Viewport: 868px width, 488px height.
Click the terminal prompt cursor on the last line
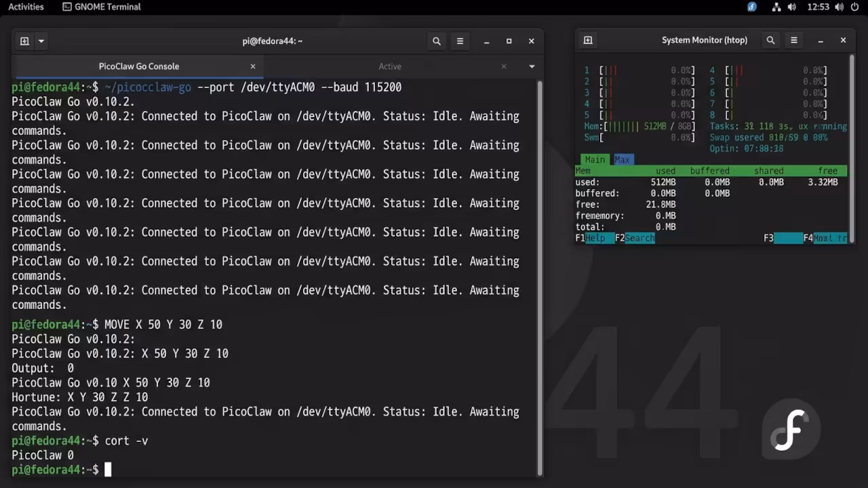click(x=107, y=470)
